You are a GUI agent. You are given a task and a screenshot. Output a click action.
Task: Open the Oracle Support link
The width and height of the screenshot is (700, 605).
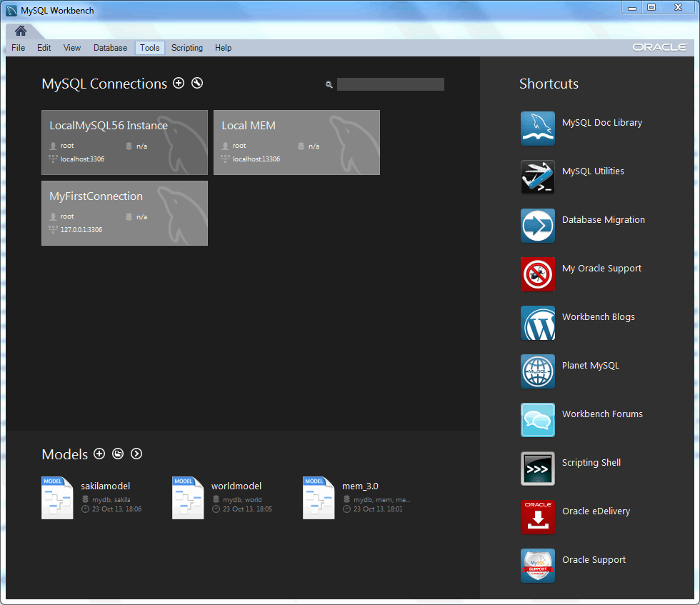pos(594,560)
